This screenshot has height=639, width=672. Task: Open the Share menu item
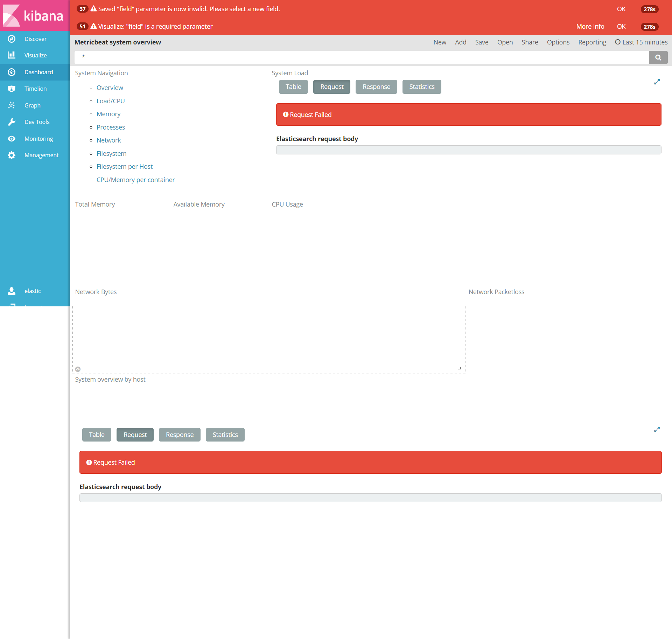530,42
